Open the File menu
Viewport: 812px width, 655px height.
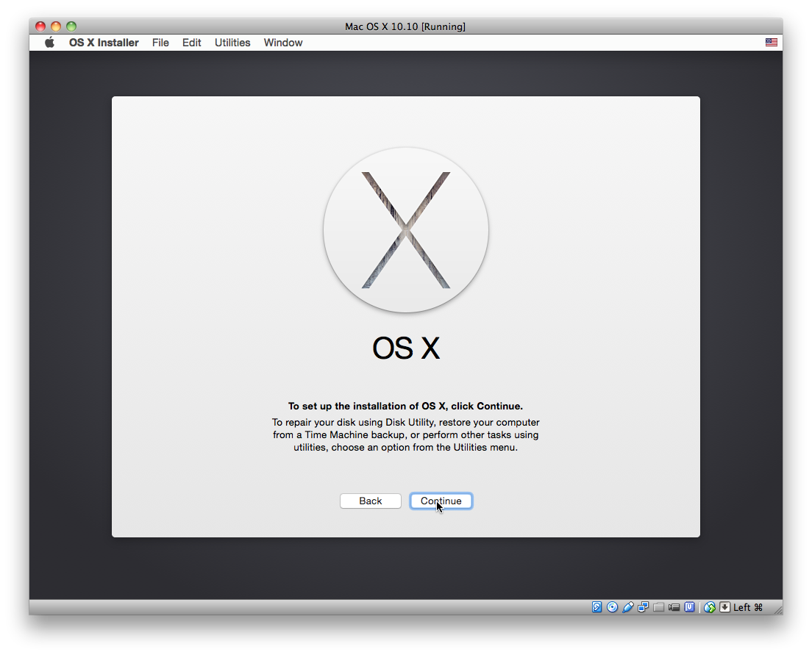(x=160, y=43)
